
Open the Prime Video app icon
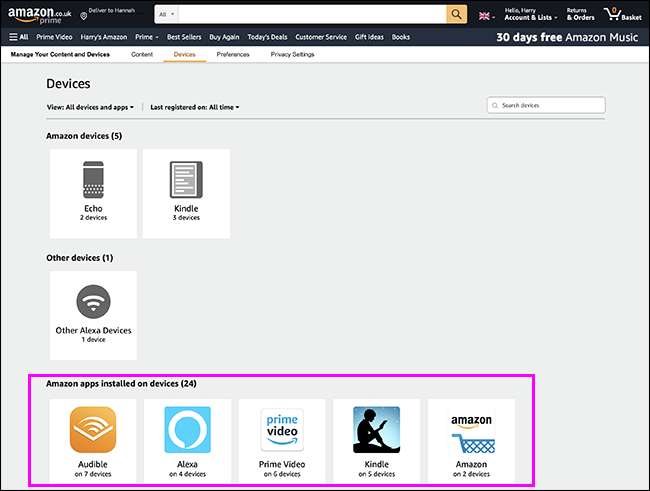(282, 430)
